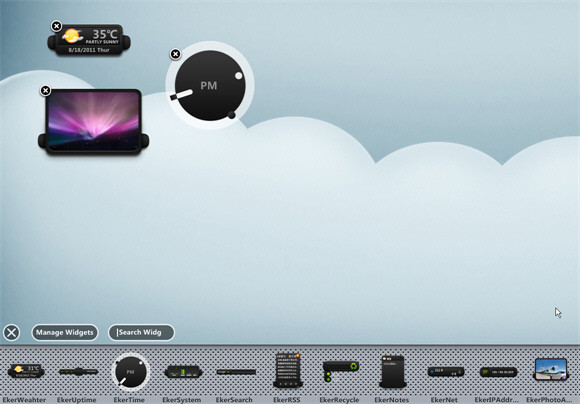Image resolution: width=580 pixels, height=404 pixels.
Task: Select the EkerNet network widget
Action: pos(445,371)
